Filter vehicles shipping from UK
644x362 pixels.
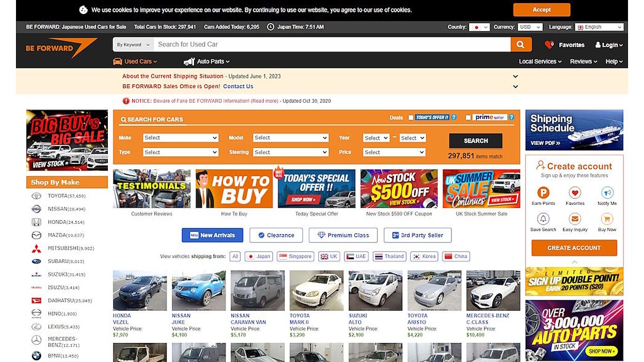pos(330,256)
